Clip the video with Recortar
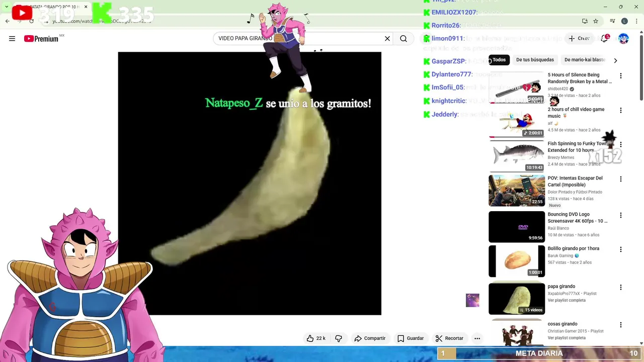 tap(449, 338)
